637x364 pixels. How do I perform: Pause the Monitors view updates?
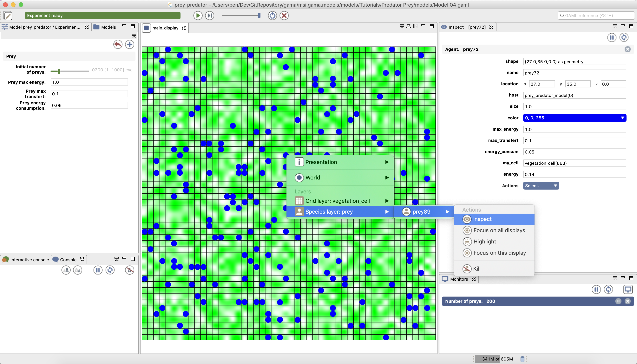point(596,290)
